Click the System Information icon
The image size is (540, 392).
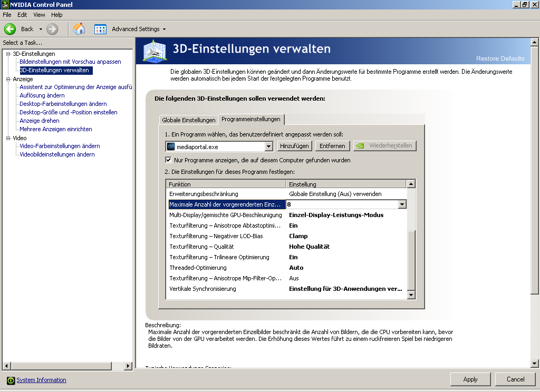pyautogui.click(x=11, y=380)
